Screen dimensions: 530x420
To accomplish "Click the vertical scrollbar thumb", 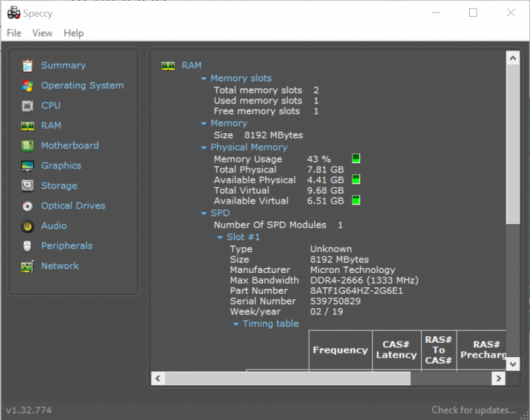I will (513, 144).
